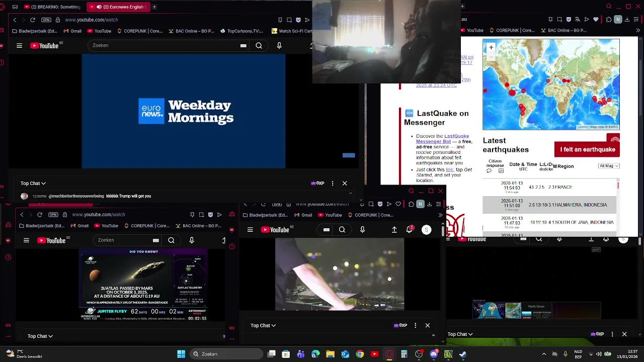Open a new tab with the plus button
The image size is (644, 362).
pyautogui.click(x=154, y=7)
